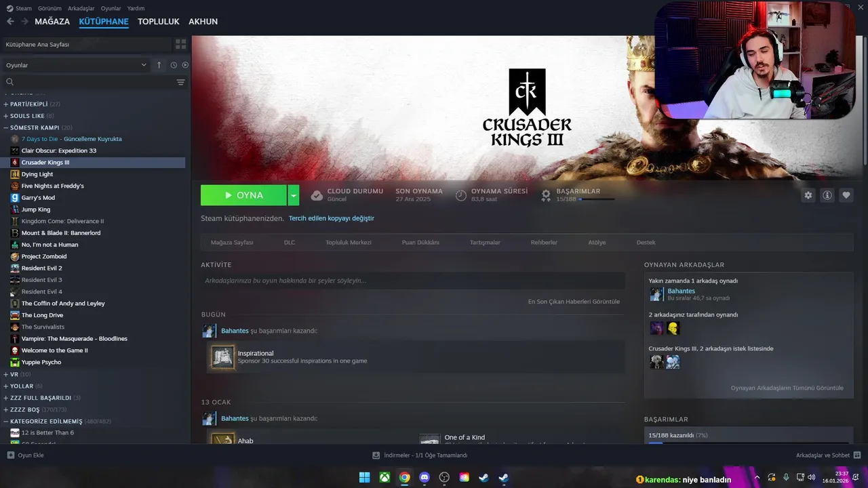
Task: Show hidden tray icons chevron
Action: tap(757, 477)
